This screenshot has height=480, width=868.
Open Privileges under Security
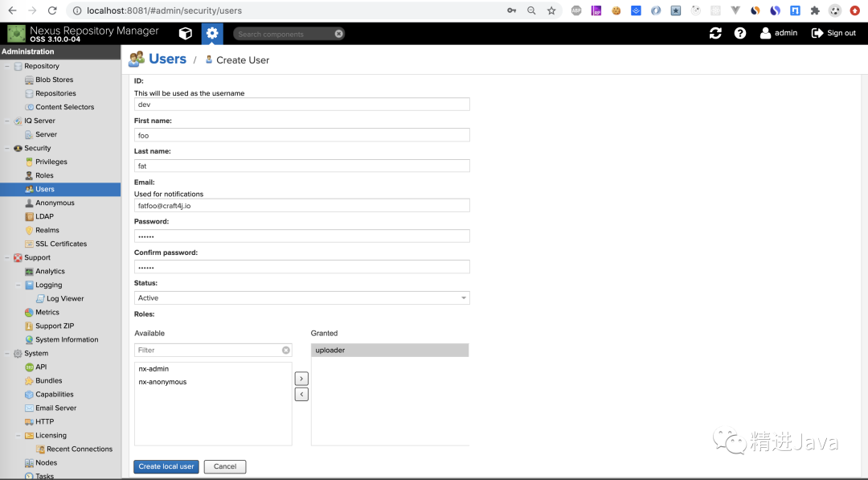pos(51,162)
